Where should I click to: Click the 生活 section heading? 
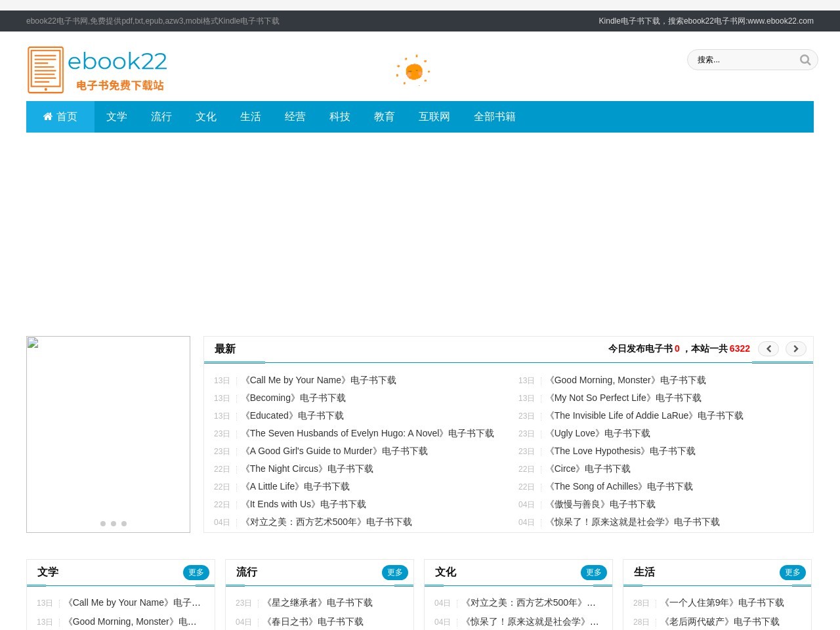[x=644, y=572]
